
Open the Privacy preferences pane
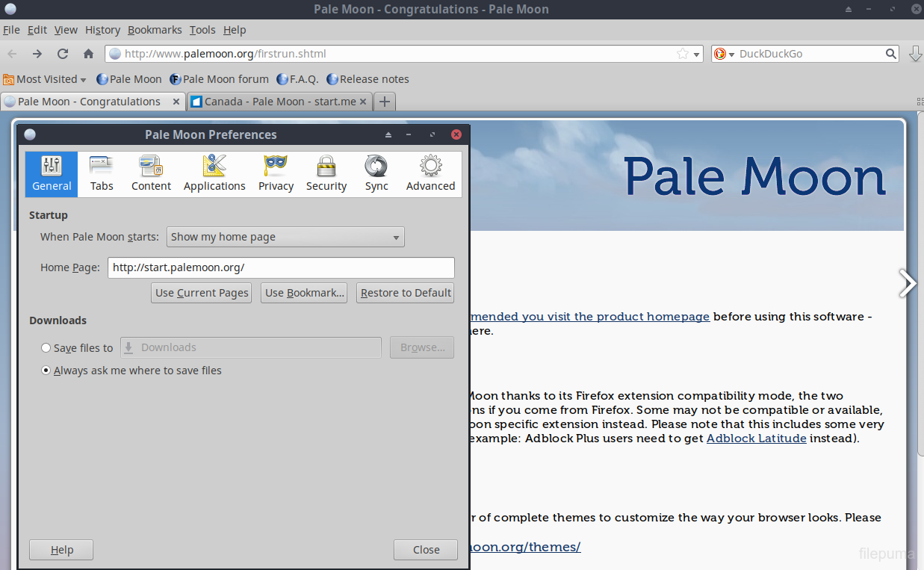click(276, 173)
